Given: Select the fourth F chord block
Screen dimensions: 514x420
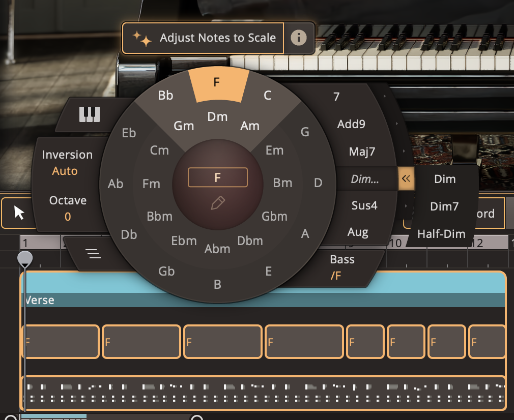Looking at the screenshot, I should coord(304,342).
